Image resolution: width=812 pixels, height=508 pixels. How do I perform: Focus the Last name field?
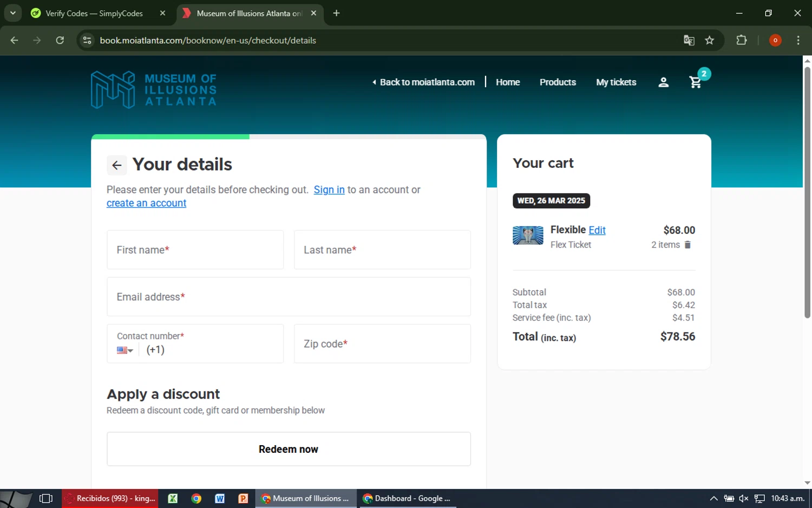[382, 250]
